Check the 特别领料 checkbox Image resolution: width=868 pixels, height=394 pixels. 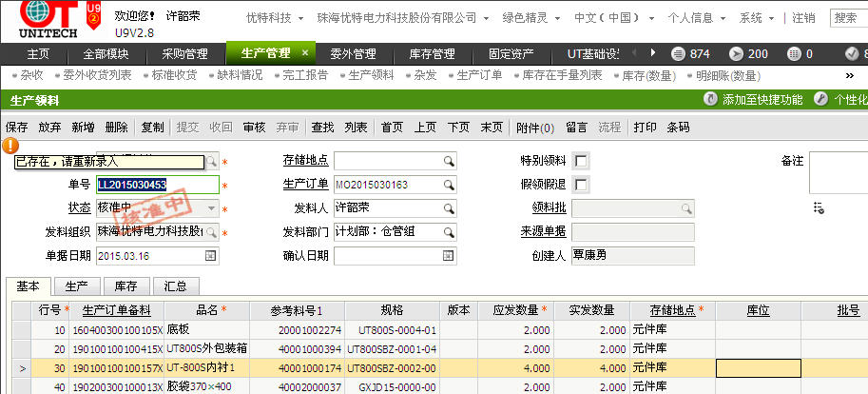coord(581,161)
